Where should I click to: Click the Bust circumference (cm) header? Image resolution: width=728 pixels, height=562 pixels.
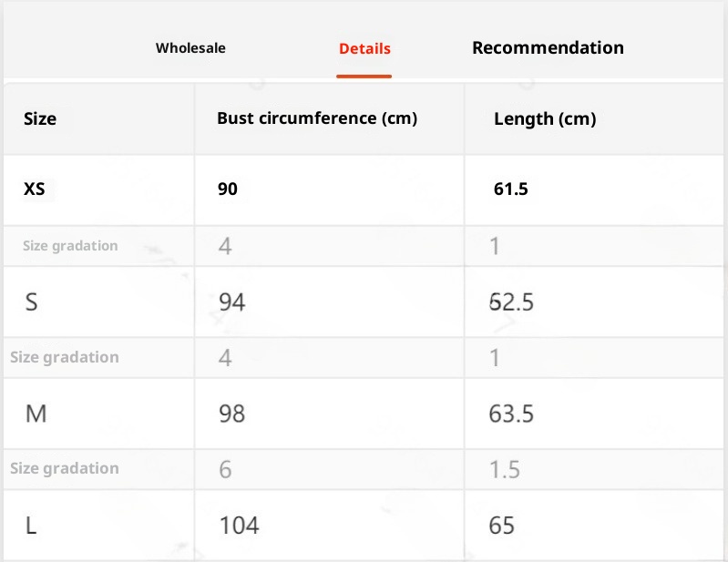click(316, 119)
